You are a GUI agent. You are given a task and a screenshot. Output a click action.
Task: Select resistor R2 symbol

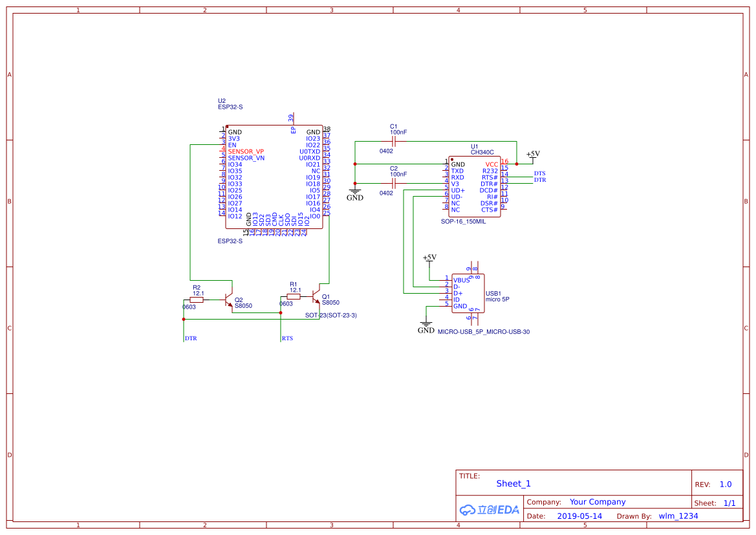pos(196,300)
